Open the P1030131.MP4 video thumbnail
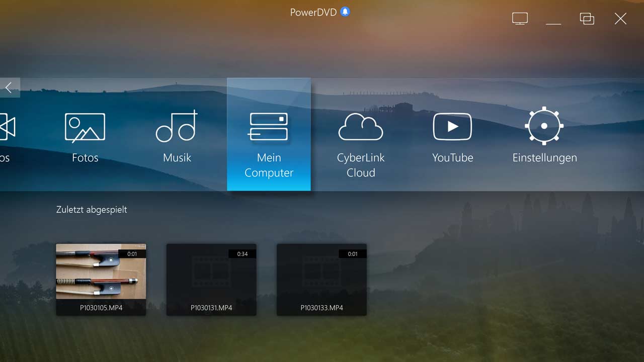Viewport: 644px width, 362px height. [211, 271]
